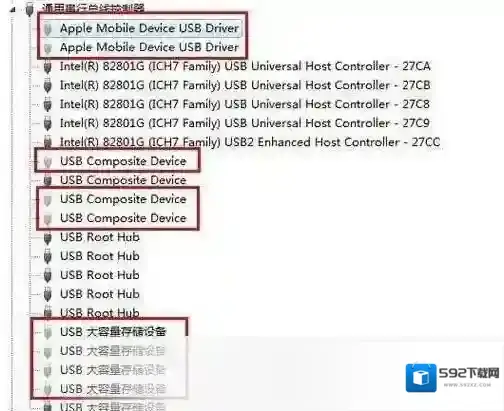504x411 pixels.
Task: Select the fourth USB Root Hub entry
Action: [x=100, y=294]
